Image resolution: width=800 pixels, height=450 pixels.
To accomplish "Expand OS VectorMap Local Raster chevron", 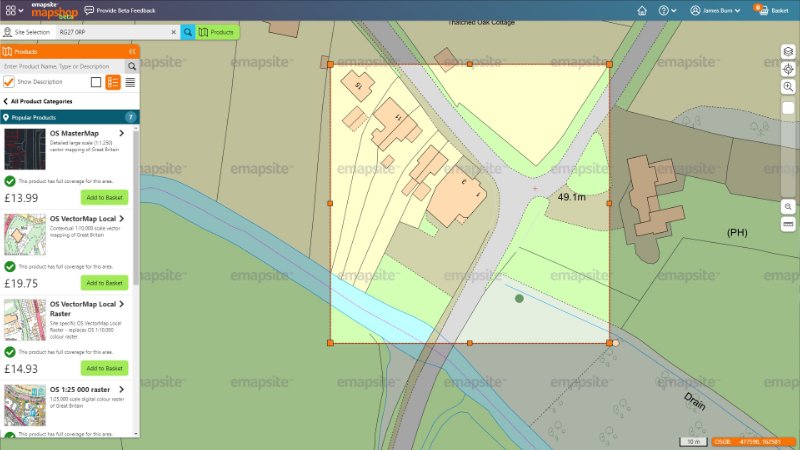I will [x=121, y=304].
